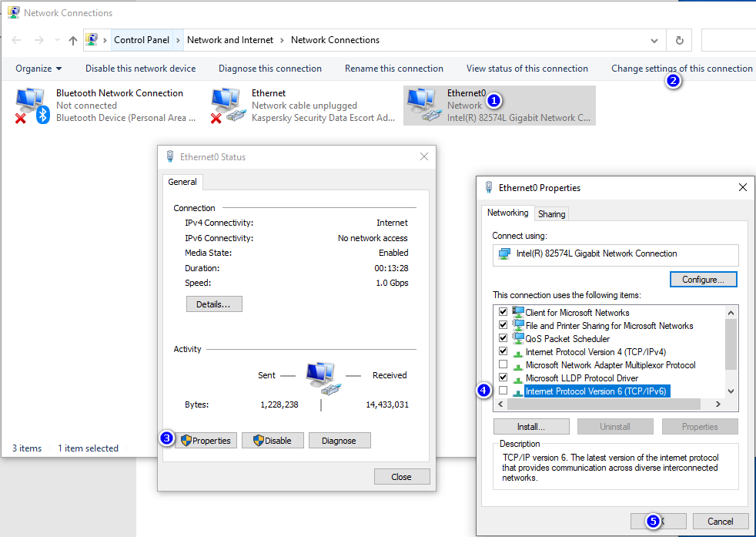
Task: Uncheck Internet Protocol Version 4 checkbox
Action: [503, 351]
